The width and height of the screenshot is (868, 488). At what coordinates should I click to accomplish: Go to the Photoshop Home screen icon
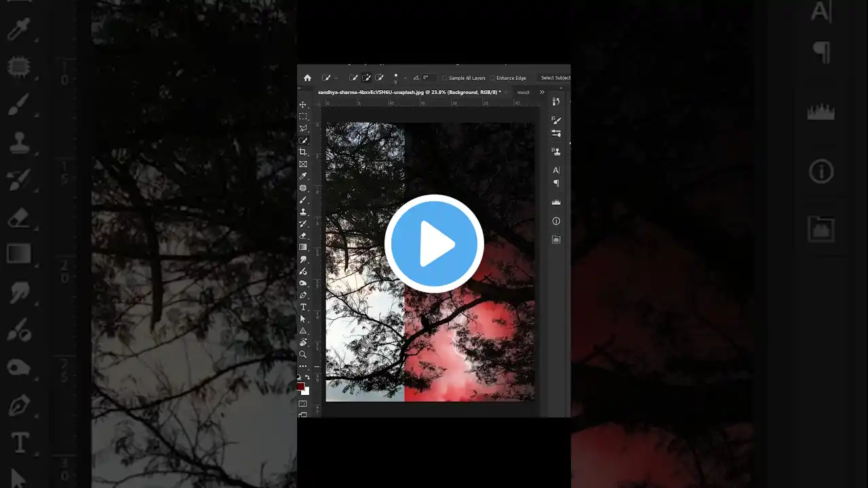307,78
